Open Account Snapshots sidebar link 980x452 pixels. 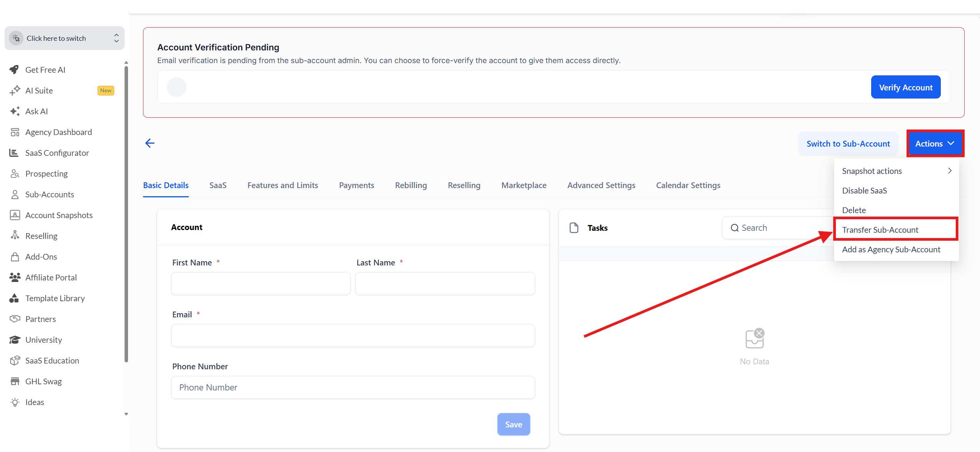(x=59, y=215)
